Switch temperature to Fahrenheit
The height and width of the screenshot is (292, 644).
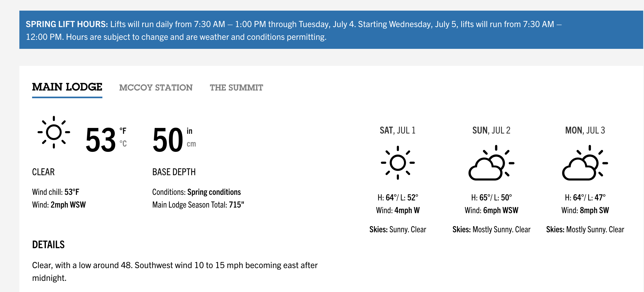pos(123,131)
